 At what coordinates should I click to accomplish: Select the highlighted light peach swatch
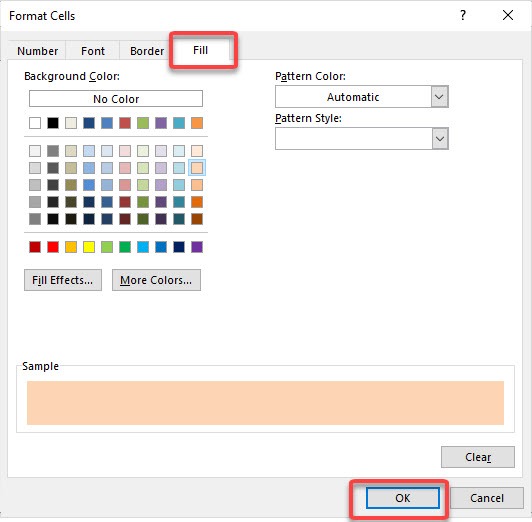click(x=197, y=168)
